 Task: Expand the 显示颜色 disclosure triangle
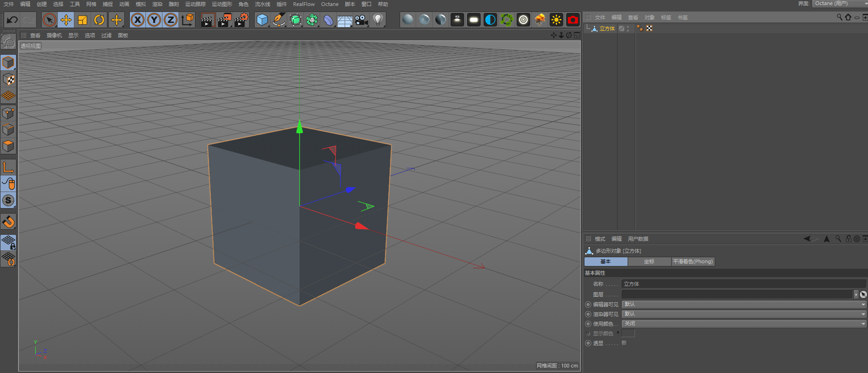[x=618, y=333]
